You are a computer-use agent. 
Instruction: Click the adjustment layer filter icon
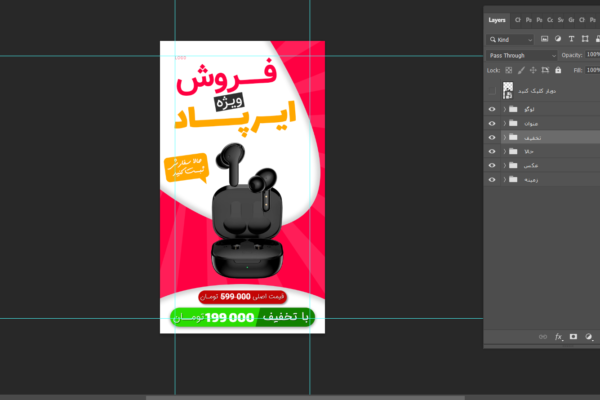pyautogui.click(x=557, y=39)
